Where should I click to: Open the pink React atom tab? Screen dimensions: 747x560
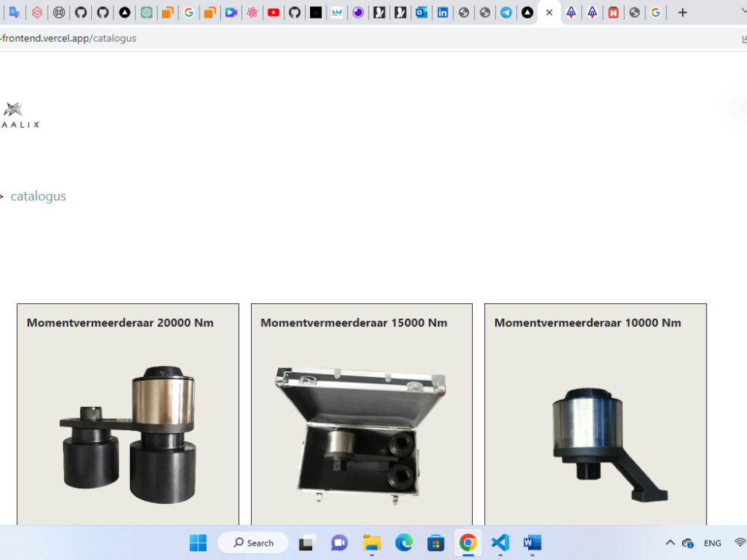252,13
